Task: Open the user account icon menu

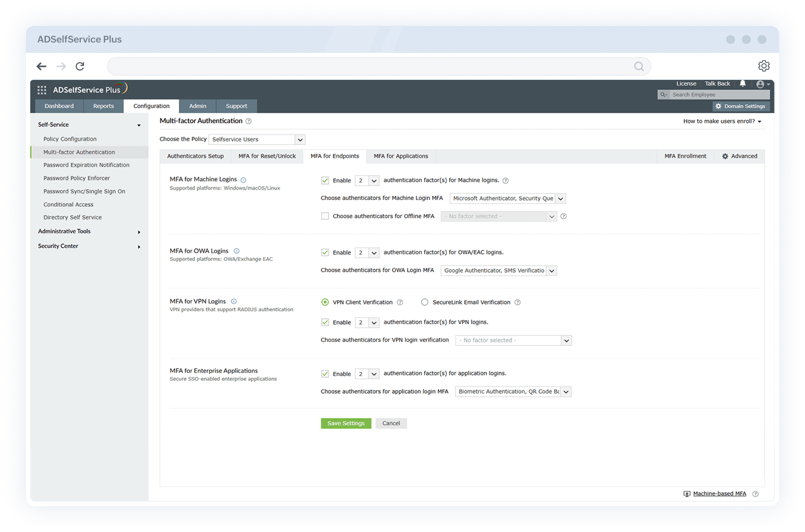Action: [760, 83]
